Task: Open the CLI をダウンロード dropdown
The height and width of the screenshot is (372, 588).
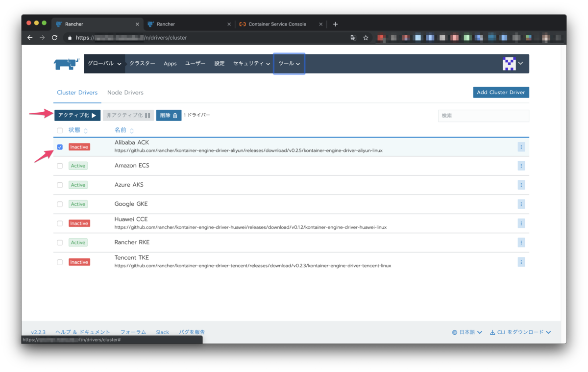Action: pos(520,332)
